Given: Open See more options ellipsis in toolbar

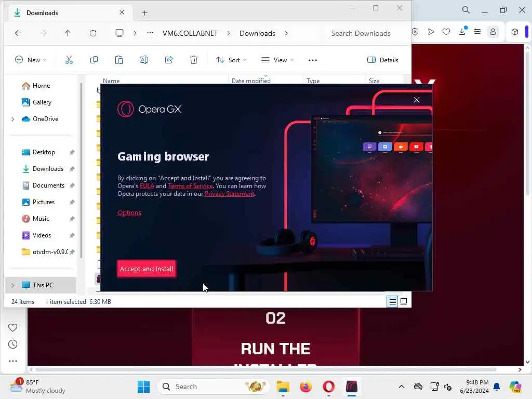Looking at the screenshot, I should (312, 60).
